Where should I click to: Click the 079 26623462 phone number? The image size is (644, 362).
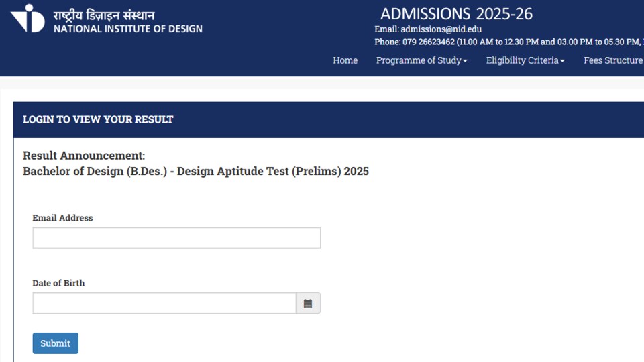click(x=429, y=42)
